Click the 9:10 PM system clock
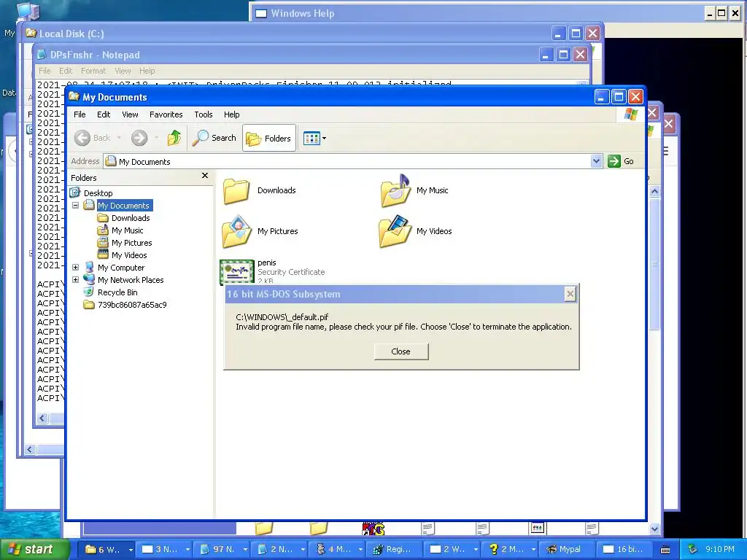The height and width of the screenshot is (560, 747). 720,550
